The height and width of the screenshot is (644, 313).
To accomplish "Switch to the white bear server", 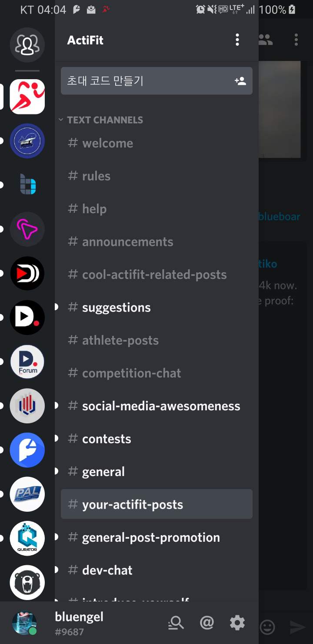I will (27, 582).
